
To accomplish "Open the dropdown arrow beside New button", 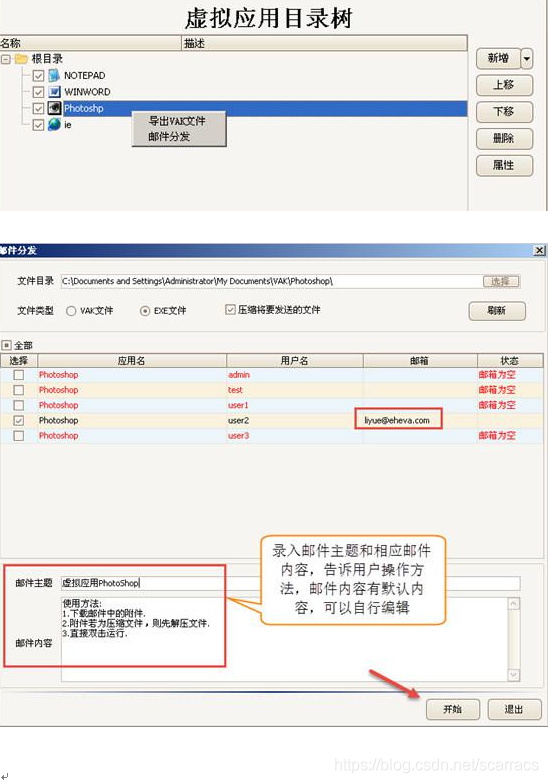I will [x=527, y=59].
